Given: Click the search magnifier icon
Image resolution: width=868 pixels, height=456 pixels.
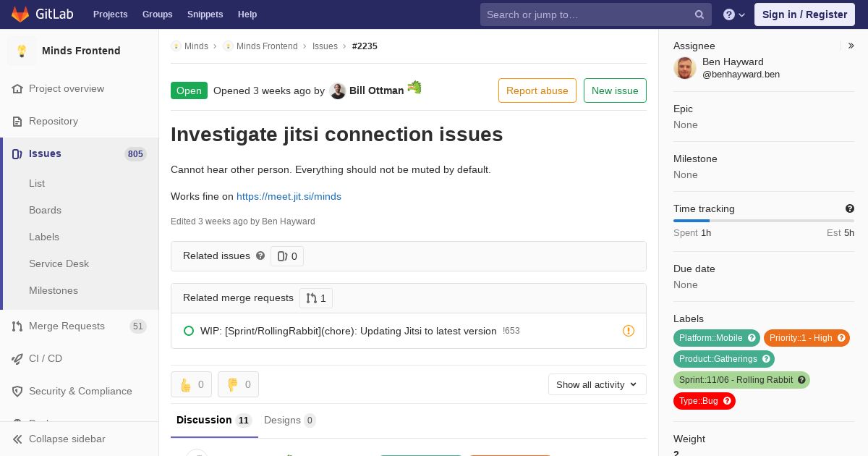Looking at the screenshot, I should point(699,14).
